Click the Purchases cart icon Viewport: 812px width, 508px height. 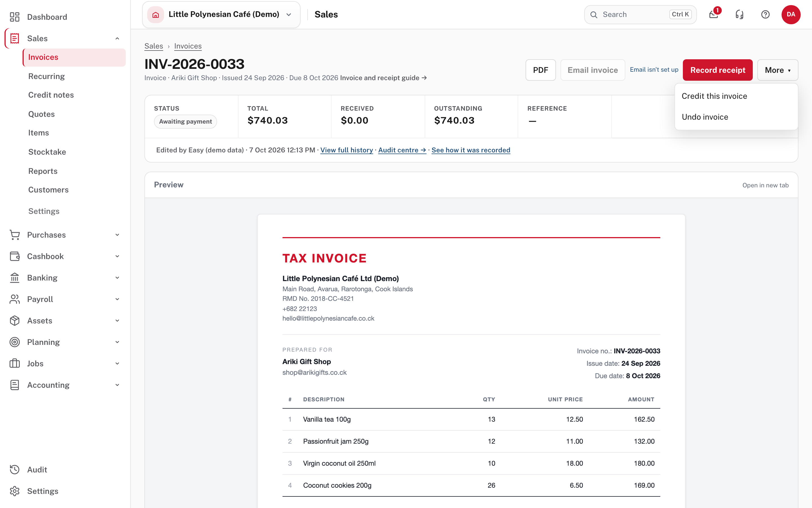tap(14, 235)
